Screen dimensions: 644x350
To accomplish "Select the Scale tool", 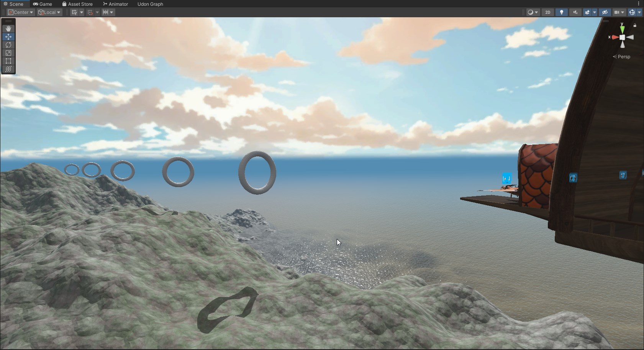I will point(8,53).
